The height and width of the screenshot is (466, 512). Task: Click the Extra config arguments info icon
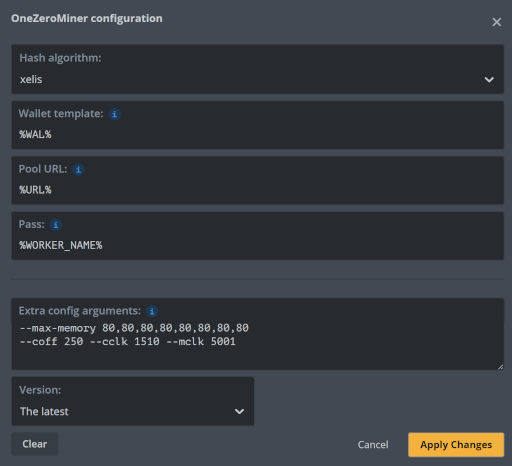tap(152, 311)
